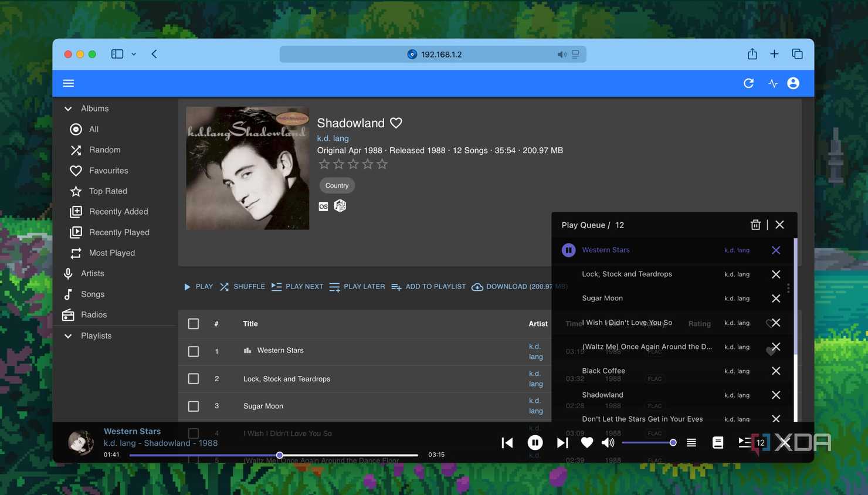Click the Country genre chip
The width and height of the screenshot is (868, 495).
(x=337, y=185)
